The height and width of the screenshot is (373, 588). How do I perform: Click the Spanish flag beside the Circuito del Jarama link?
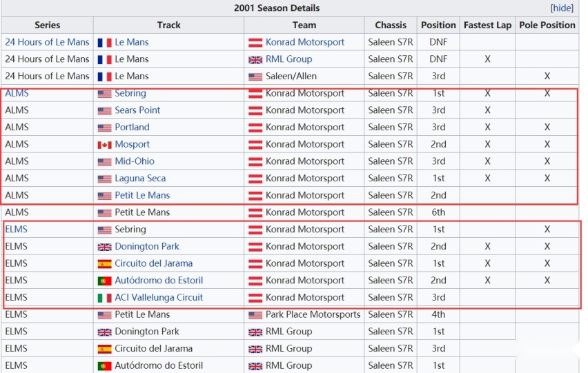105,264
